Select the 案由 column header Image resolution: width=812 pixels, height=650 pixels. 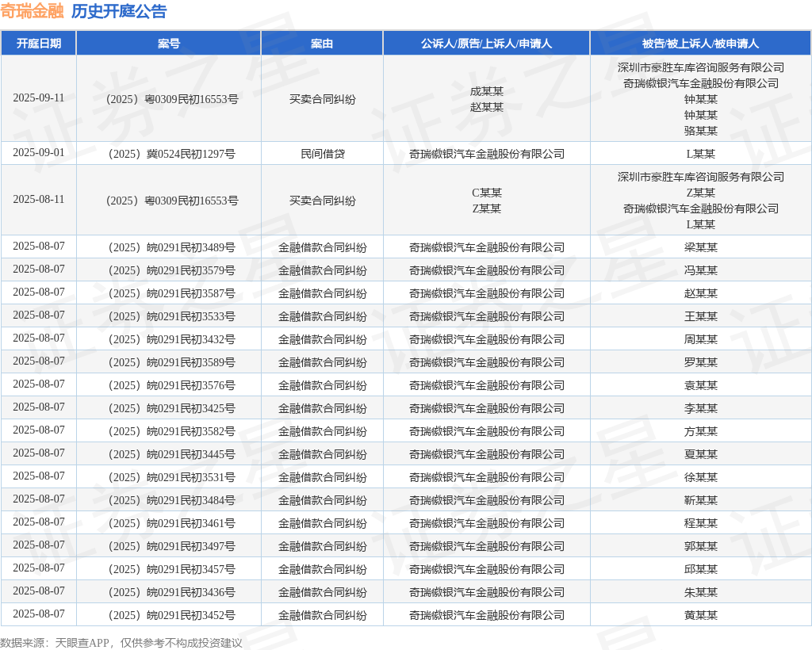click(x=321, y=44)
